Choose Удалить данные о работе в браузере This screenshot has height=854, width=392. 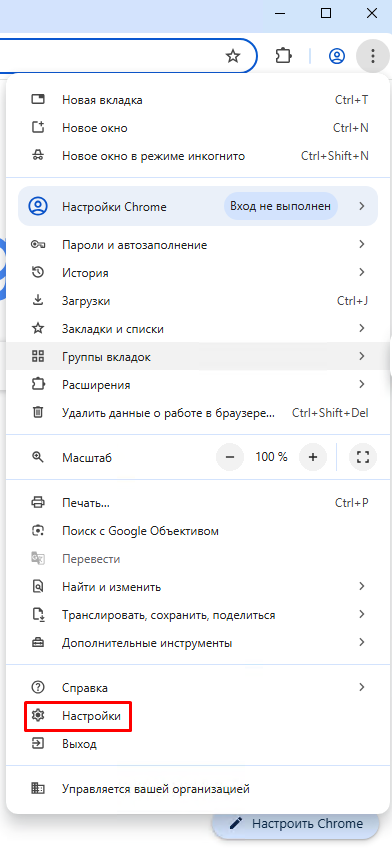198,413
